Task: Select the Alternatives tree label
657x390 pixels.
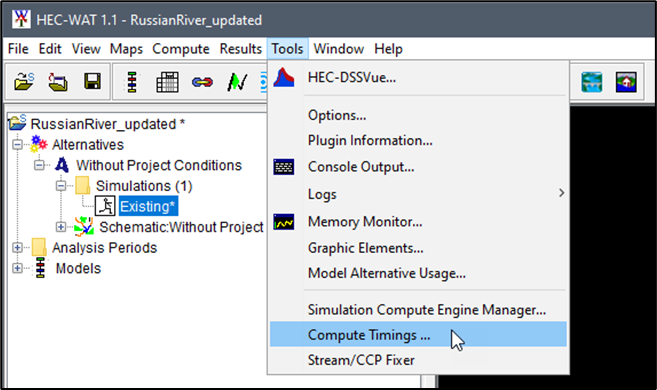Action: coord(88,145)
